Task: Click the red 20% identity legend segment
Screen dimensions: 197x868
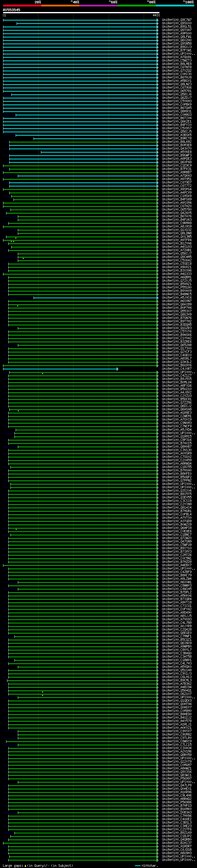Action: pyautogui.click(x=22, y=6)
